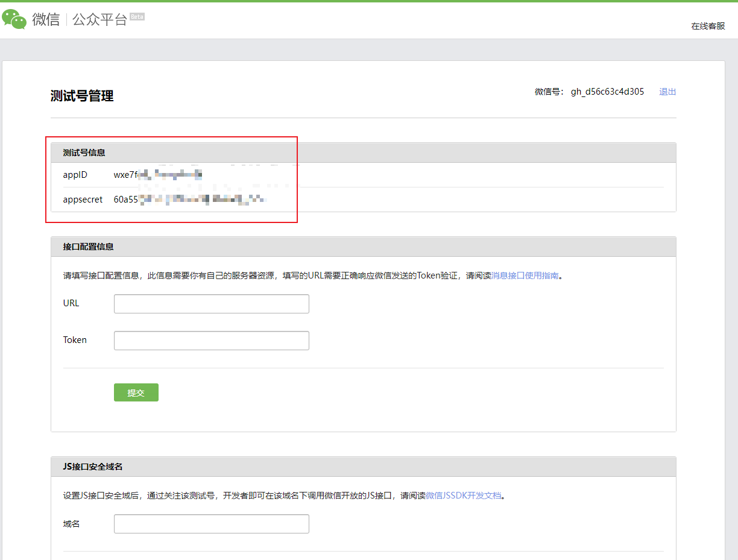Click the 域名 domain input field

click(x=211, y=523)
